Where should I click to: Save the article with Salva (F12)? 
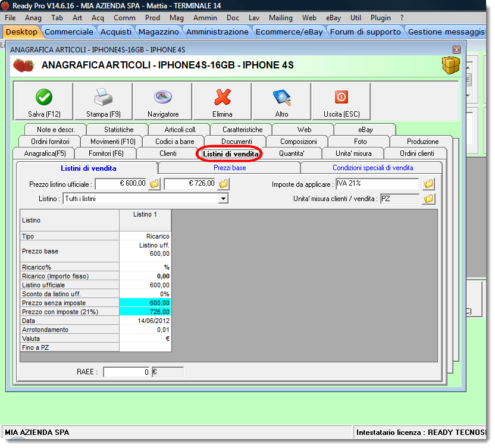[x=43, y=101]
